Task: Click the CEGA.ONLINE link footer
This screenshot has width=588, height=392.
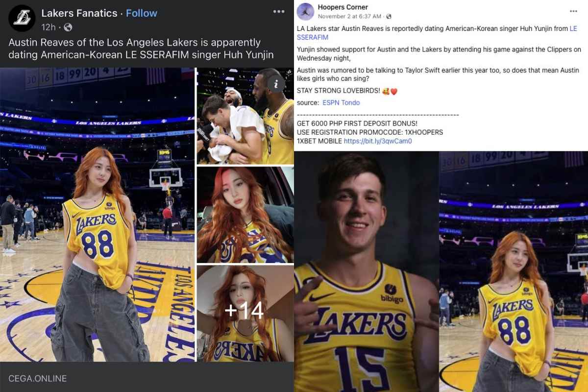Action: 38,378
